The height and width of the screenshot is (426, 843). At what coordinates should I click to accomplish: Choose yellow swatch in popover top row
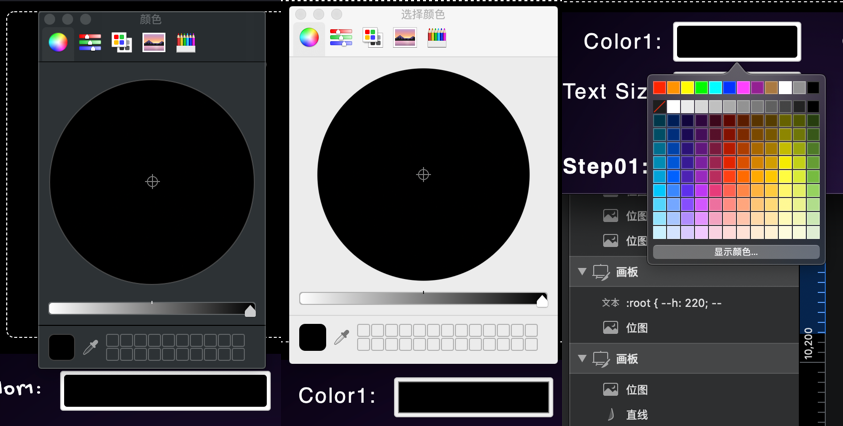point(687,88)
